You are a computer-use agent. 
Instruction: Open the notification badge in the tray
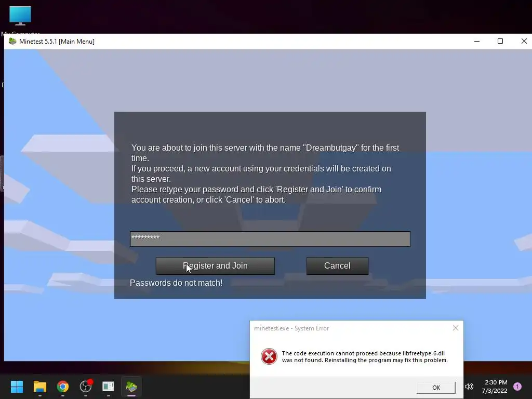517,387
